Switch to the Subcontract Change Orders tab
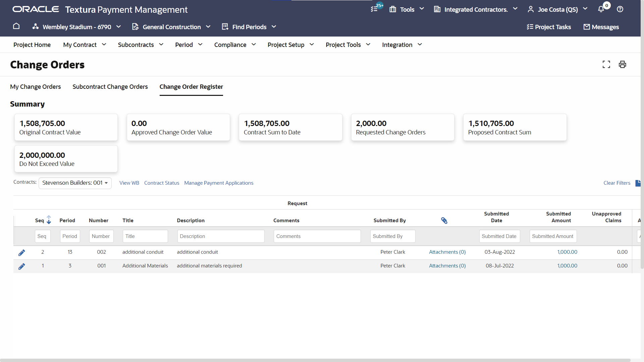The image size is (644, 362). click(x=110, y=87)
